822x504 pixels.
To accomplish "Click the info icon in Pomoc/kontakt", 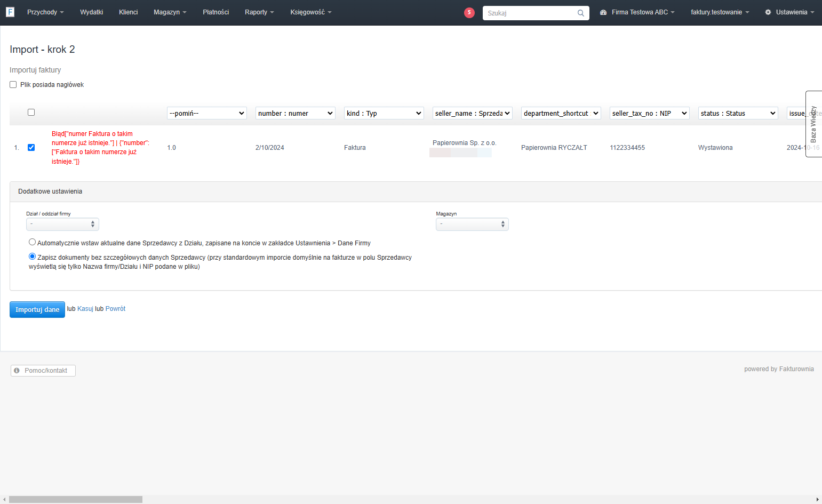I will tap(17, 370).
